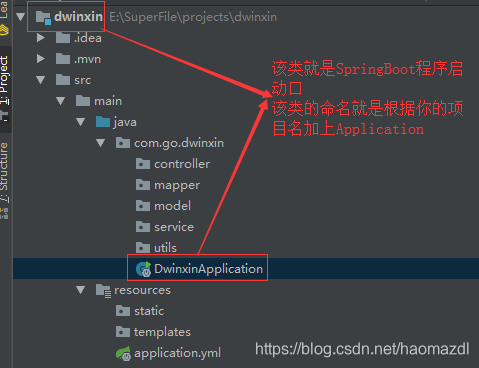The height and width of the screenshot is (368, 479).
Task: Click the DwinxinApplication Spring Boot class icon
Action: tap(144, 269)
